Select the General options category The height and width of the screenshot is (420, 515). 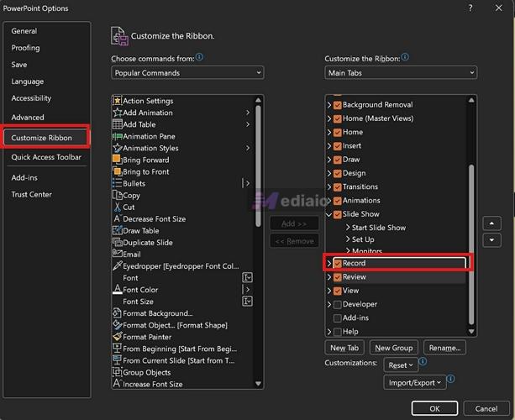[x=24, y=31]
